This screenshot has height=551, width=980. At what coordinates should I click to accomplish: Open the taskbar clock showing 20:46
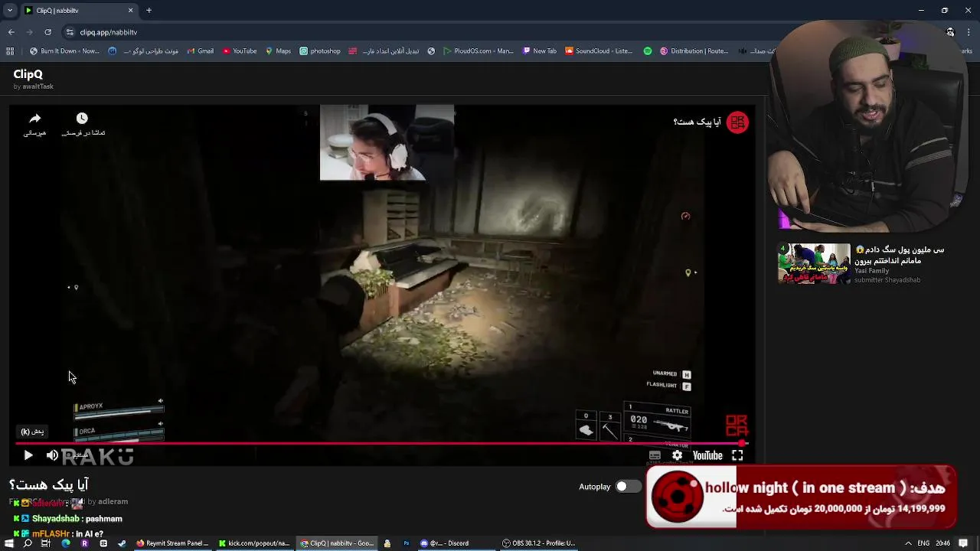click(x=943, y=543)
